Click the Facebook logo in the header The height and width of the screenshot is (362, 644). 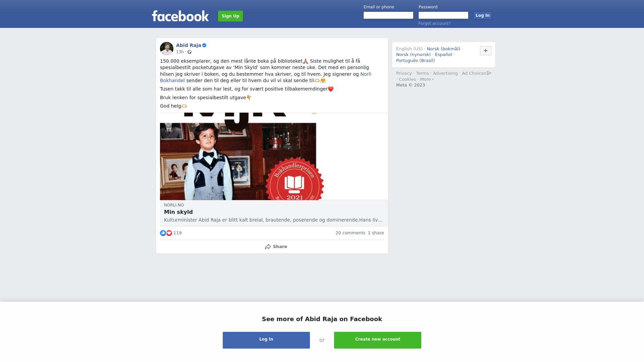point(180,16)
